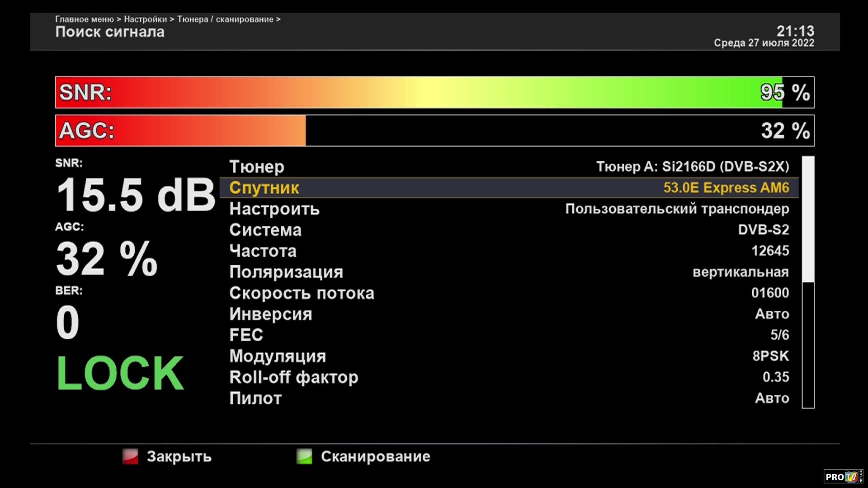The width and height of the screenshot is (868, 488).
Task: Select the Частота 12645 field
Action: (509, 251)
